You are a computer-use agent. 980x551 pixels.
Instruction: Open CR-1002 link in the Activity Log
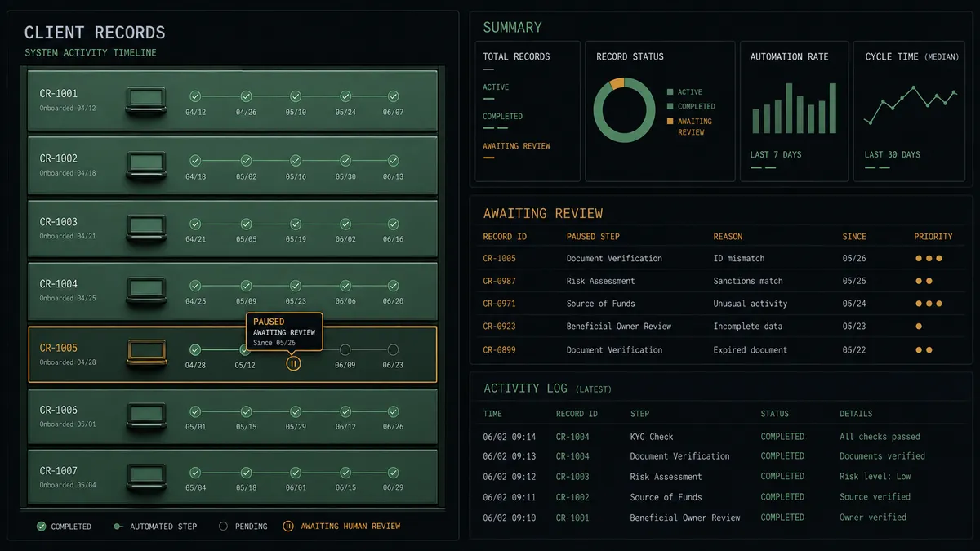pos(572,497)
